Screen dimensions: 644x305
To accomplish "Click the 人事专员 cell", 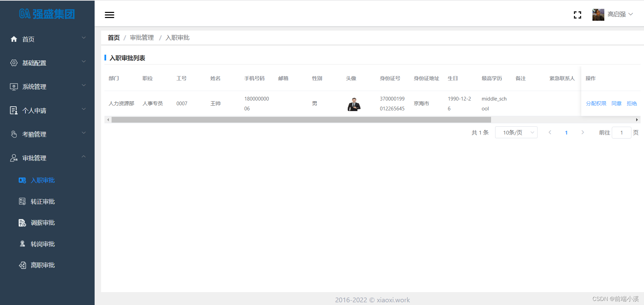I will coord(153,104).
